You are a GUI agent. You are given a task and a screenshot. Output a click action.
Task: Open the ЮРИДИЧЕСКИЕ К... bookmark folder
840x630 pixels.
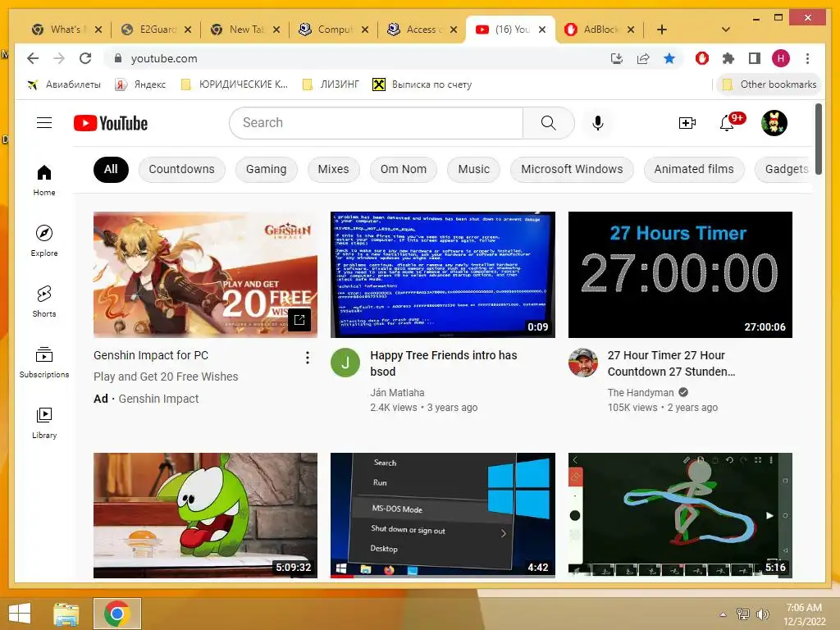[235, 84]
